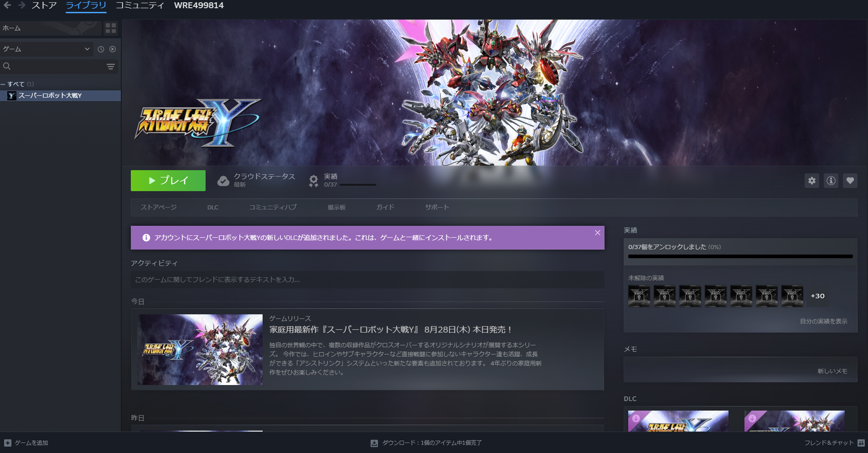Click the notification info icon

(x=146, y=238)
